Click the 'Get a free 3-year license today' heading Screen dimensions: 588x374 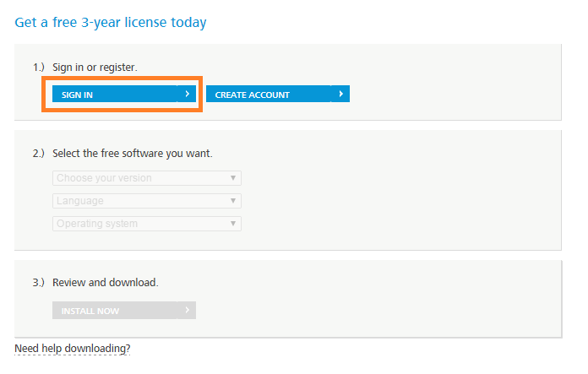(x=111, y=23)
